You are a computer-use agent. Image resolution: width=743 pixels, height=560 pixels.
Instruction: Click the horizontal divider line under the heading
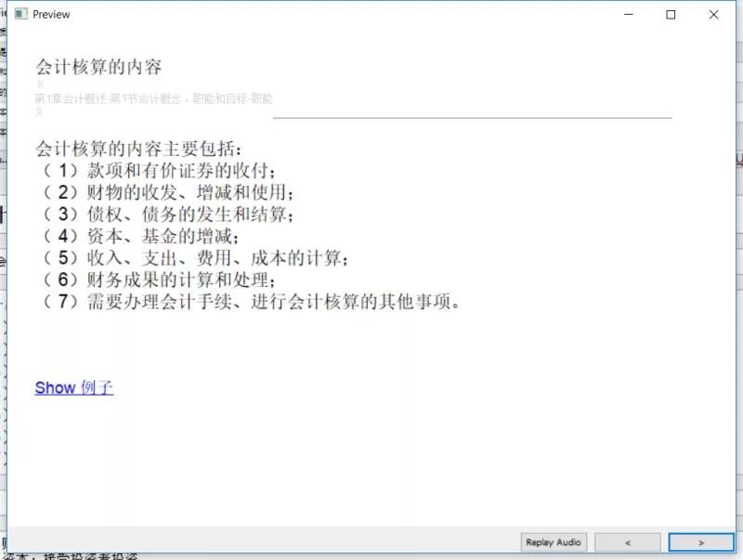(x=473, y=117)
